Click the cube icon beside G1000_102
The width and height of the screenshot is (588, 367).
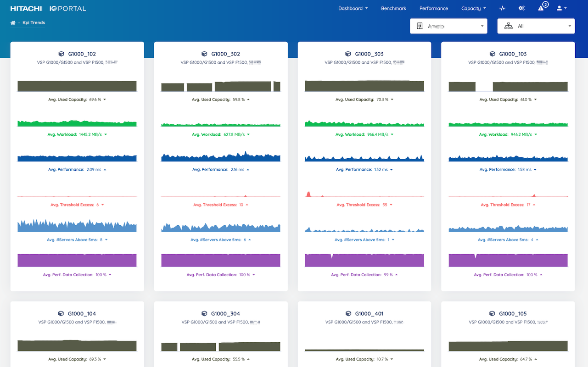point(61,54)
